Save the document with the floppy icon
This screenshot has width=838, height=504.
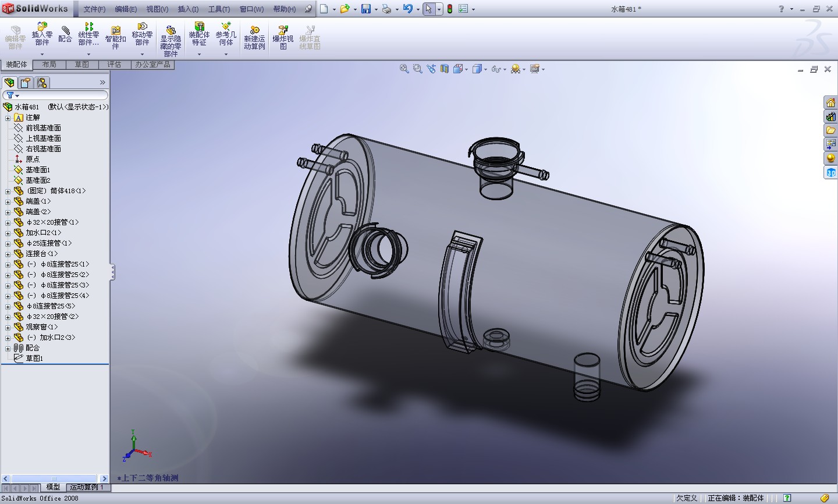pos(366,9)
